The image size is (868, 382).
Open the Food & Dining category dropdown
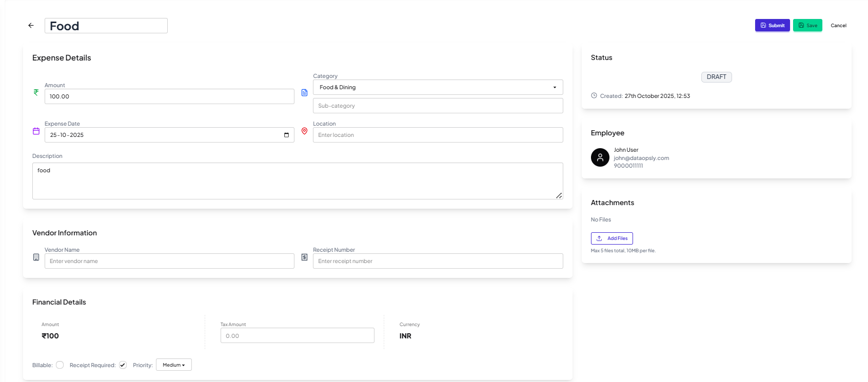[x=438, y=87]
